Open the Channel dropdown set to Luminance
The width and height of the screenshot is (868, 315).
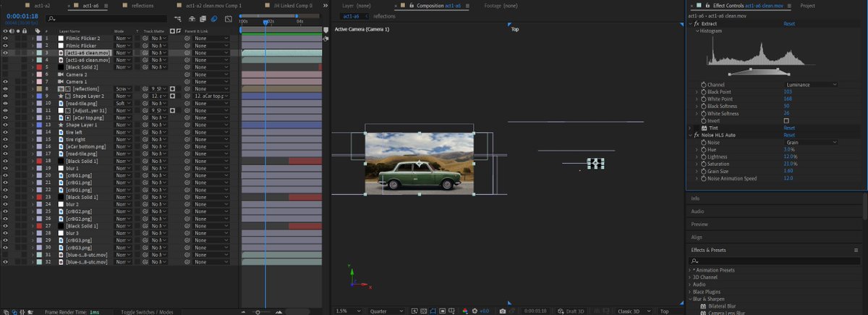[x=810, y=85]
